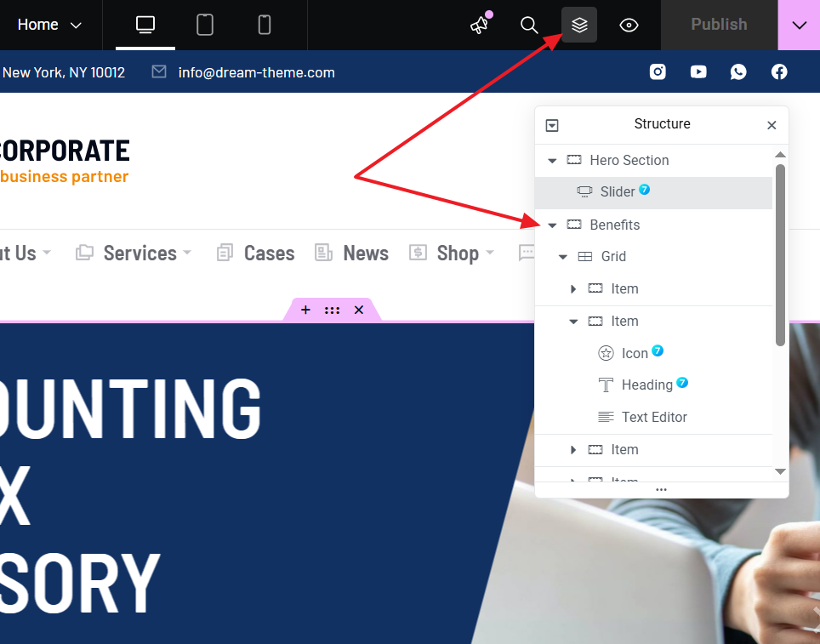The height and width of the screenshot is (644, 820).
Task: Switch to mobile device view
Action: pyautogui.click(x=265, y=25)
